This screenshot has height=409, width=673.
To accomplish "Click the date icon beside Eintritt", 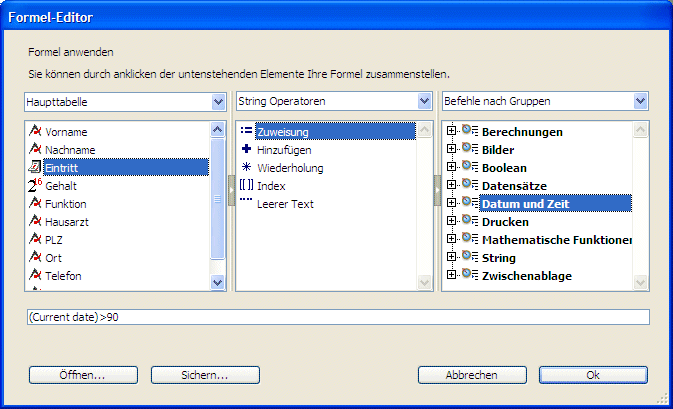I will click(35, 168).
